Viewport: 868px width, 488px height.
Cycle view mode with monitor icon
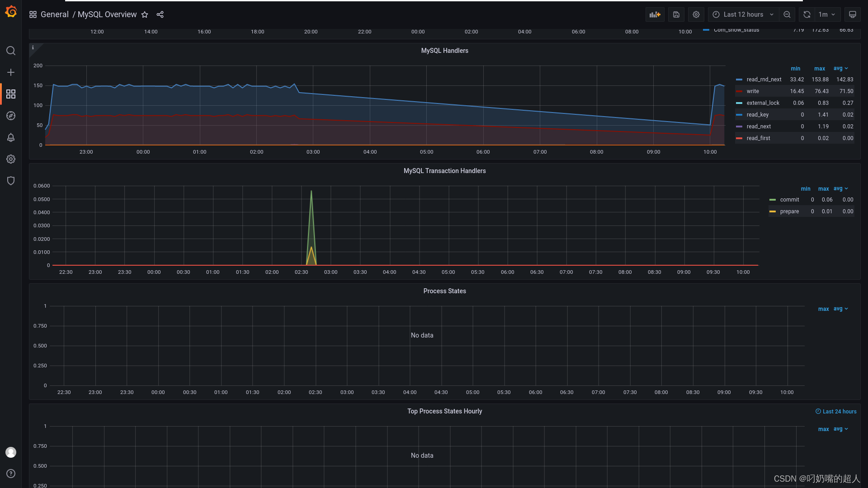pyautogui.click(x=853, y=14)
